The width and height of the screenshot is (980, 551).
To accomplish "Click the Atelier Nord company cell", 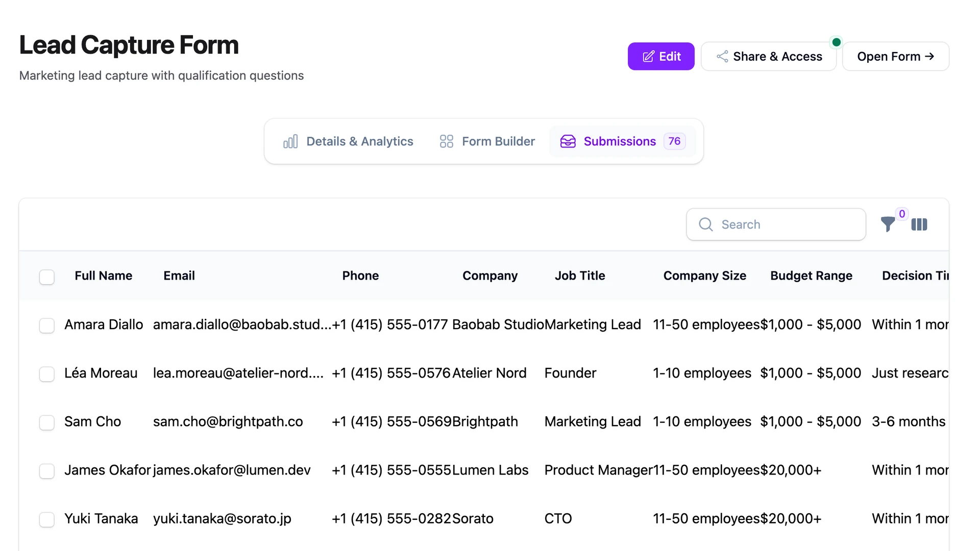I will [489, 373].
